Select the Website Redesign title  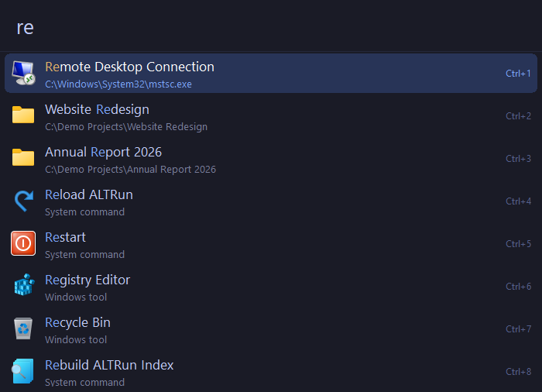pos(97,109)
